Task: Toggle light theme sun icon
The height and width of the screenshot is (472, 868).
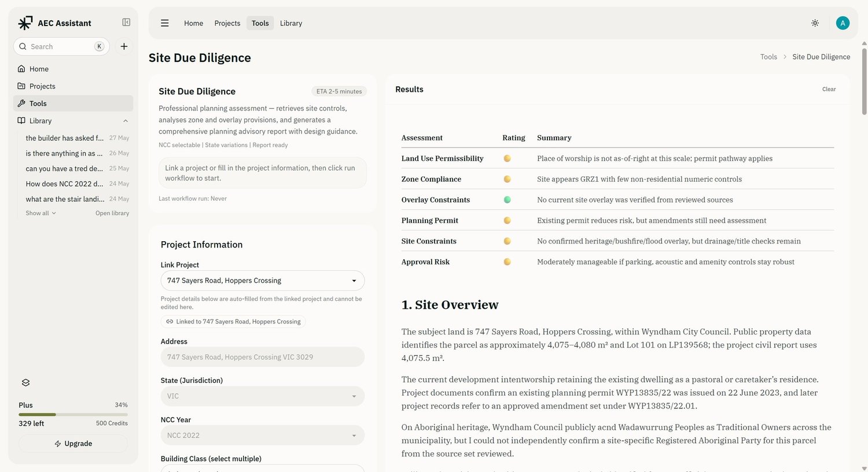Action: (x=815, y=23)
